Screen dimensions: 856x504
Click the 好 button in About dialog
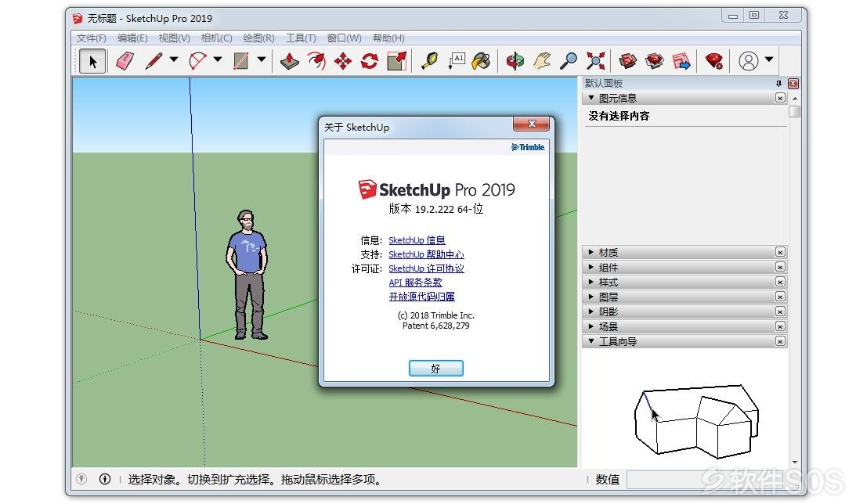click(435, 368)
